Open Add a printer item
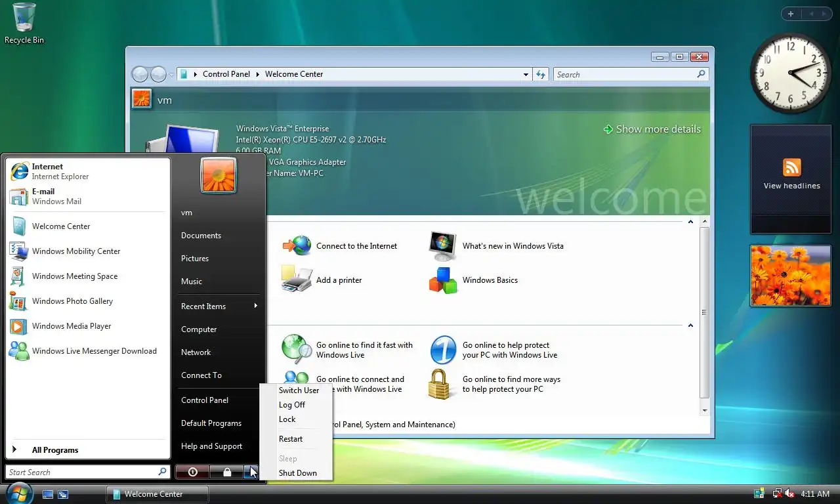840x504 pixels. [x=322, y=280]
